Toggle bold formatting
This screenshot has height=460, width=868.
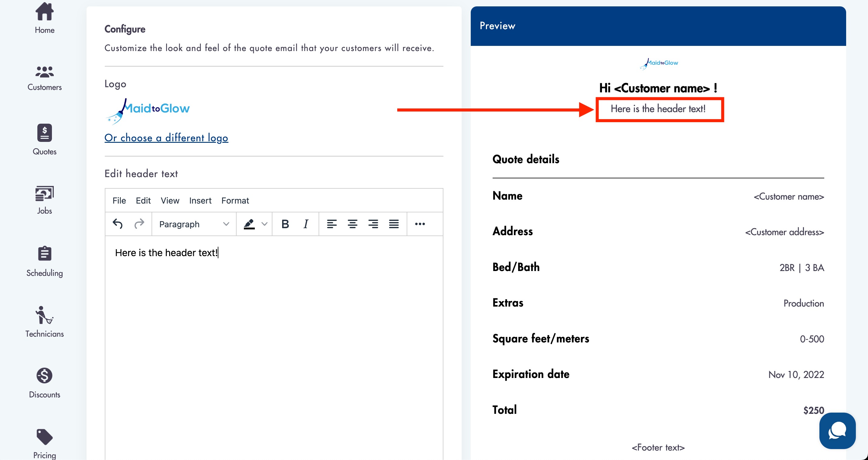click(x=285, y=224)
